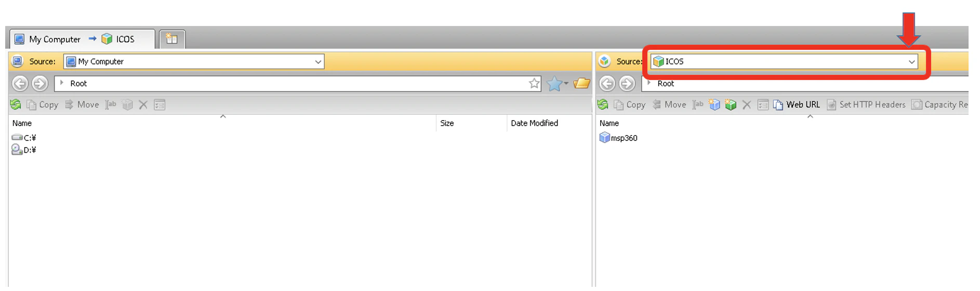The image size is (980, 291).
Task: Select the D:¥ drive
Action: pyautogui.click(x=24, y=150)
